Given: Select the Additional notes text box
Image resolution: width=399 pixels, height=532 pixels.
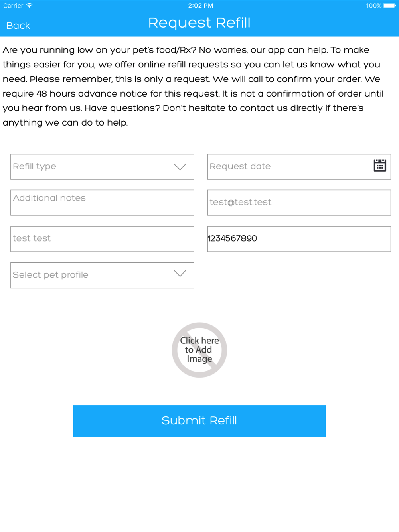Looking at the screenshot, I should point(102,203).
